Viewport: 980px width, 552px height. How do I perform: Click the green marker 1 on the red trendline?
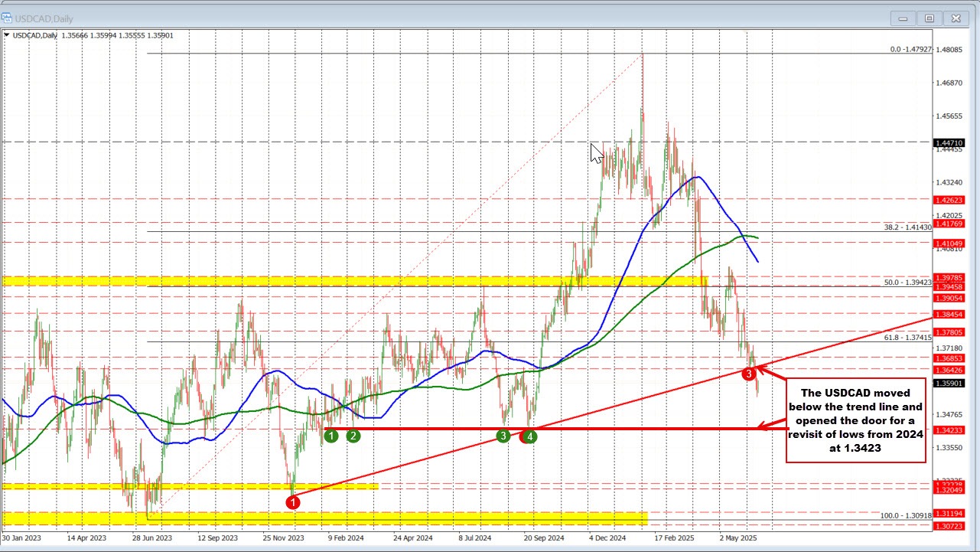[x=330, y=436]
